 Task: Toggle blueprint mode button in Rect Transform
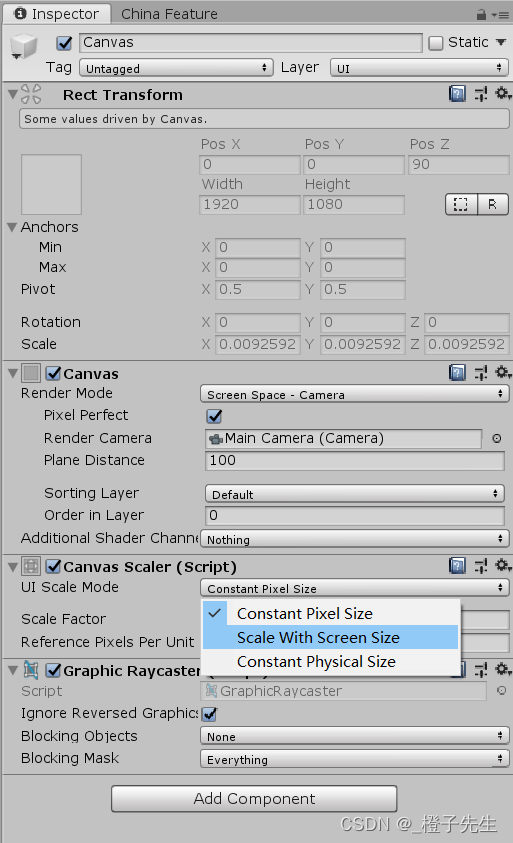(x=461, y=204)
